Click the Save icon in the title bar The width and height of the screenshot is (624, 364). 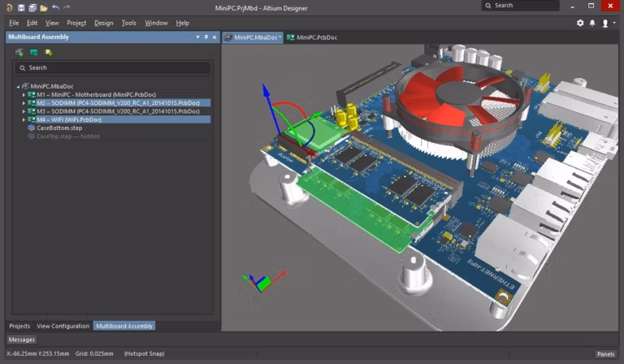[21, 7]
